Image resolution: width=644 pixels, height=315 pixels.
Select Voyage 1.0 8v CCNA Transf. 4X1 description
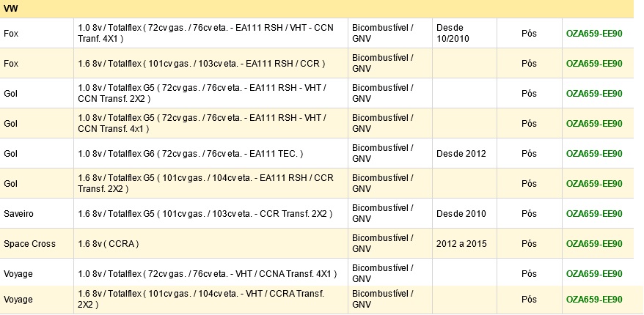[x=208, y=273]
